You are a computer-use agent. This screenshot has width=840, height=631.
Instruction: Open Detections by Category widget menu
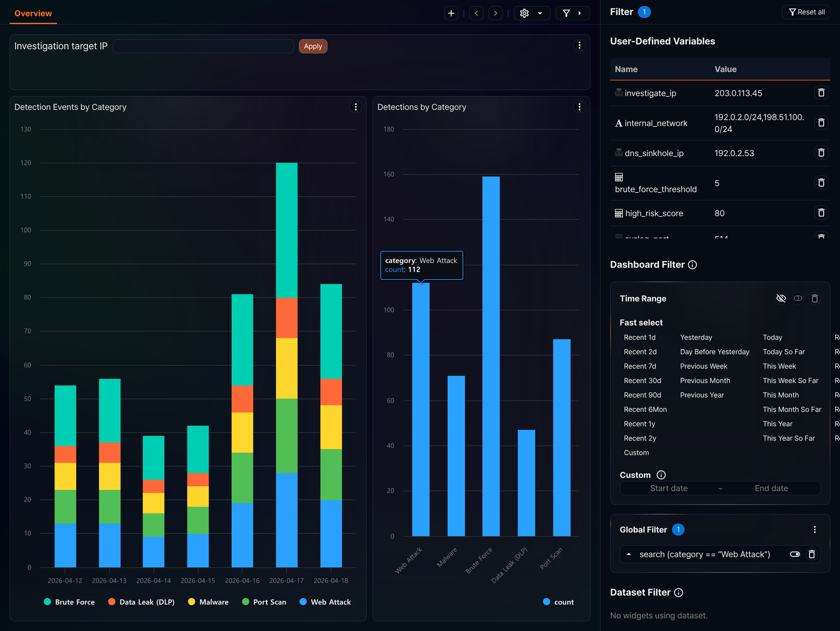pyautogui.click(x=579, y=107)
